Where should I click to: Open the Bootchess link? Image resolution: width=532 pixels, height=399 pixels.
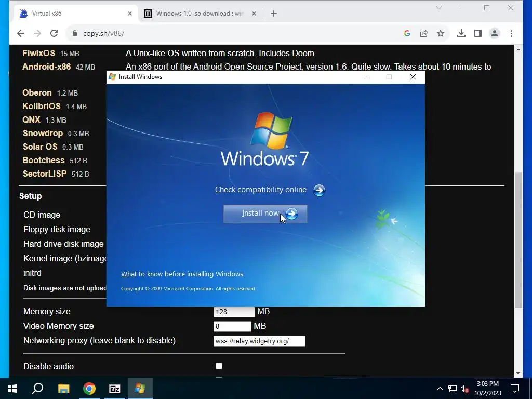tap(44, 160)
